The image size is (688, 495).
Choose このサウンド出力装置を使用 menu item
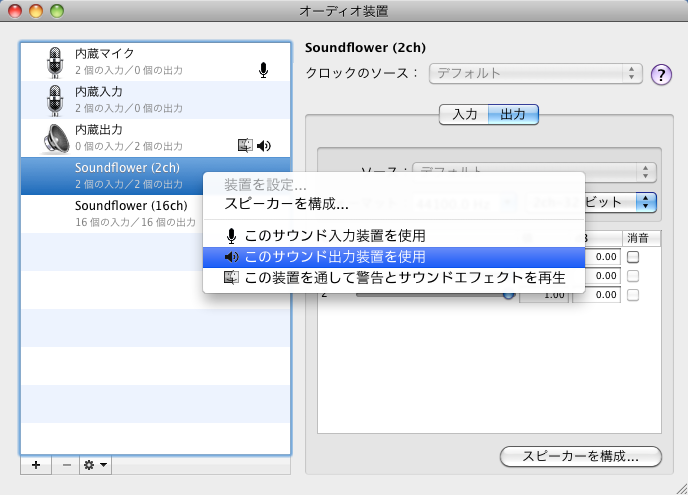394,257
